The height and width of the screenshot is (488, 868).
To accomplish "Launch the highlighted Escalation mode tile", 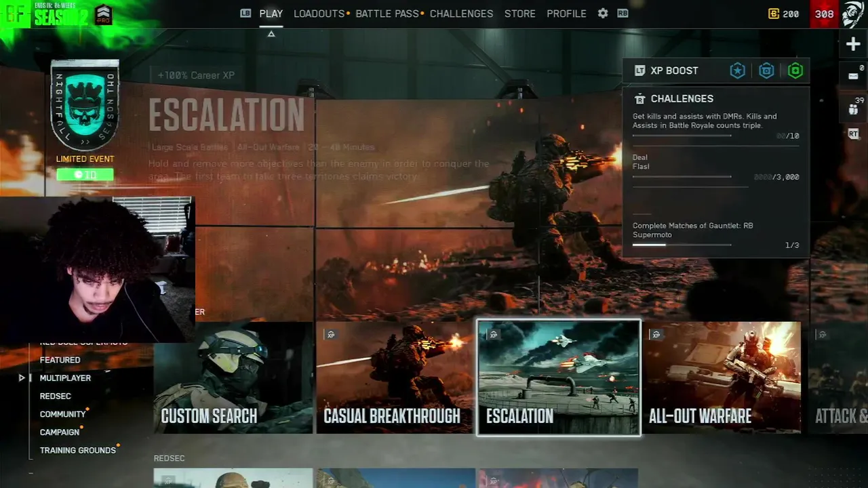I will [559, 378].
